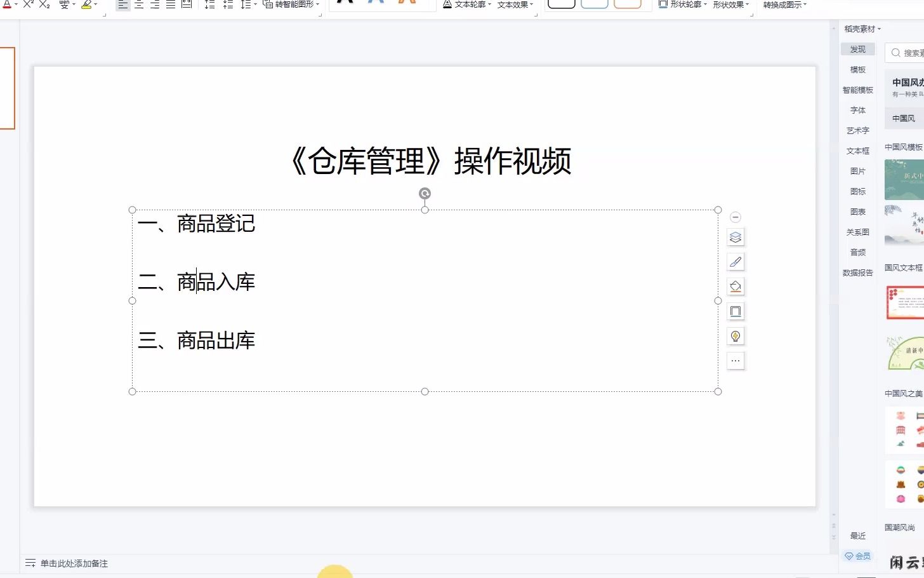The width and height of the screenshot is (924, 578).
Task: Open the font color dropdown arrow
Action: point(15,4)
